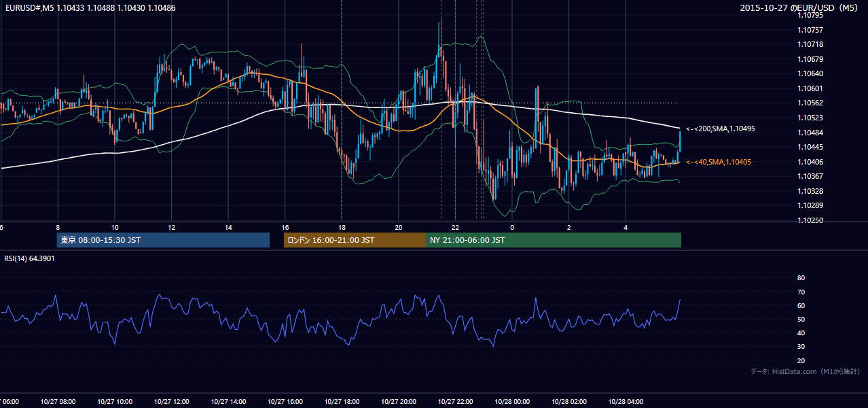Click RSI scale value 30
Screen dimensions: 868x408
(x=801, y=347)
